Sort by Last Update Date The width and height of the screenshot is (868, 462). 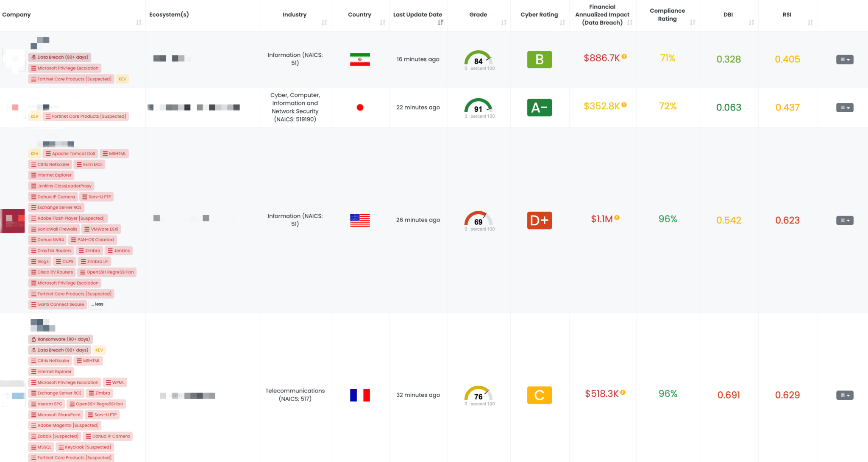tap(440, 22)
